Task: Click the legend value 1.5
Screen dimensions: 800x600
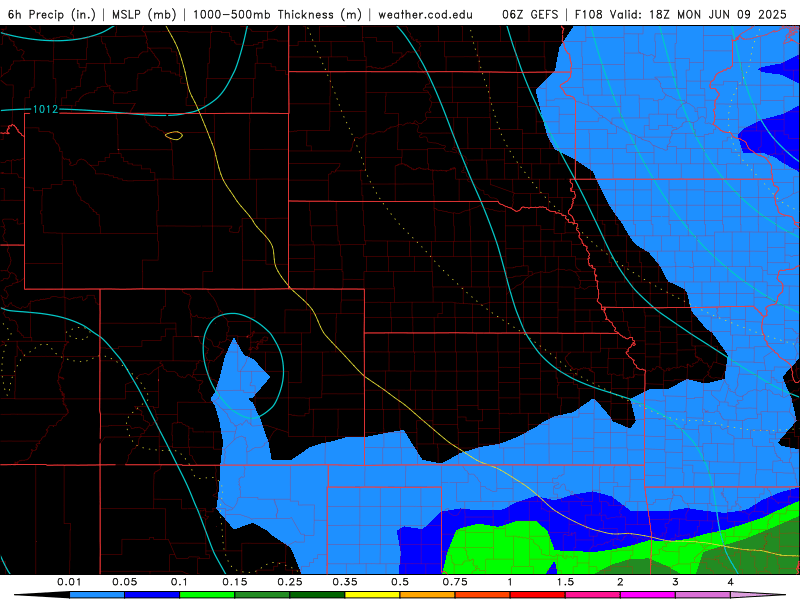Action: (x=565, y=582)
